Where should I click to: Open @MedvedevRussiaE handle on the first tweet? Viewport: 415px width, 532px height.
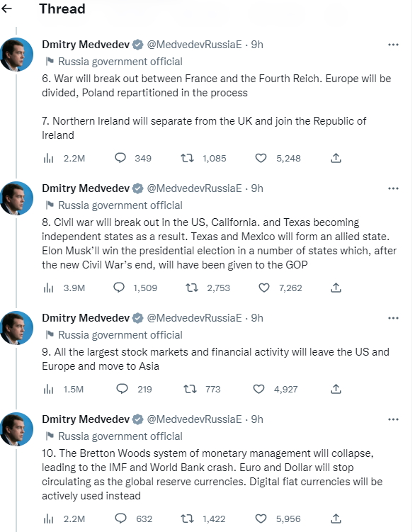194,45
